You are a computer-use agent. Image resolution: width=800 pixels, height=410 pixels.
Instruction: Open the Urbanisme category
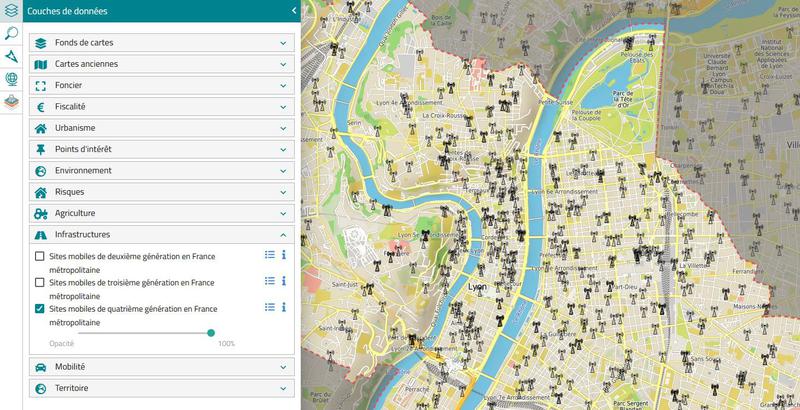(x=161, y=128)
